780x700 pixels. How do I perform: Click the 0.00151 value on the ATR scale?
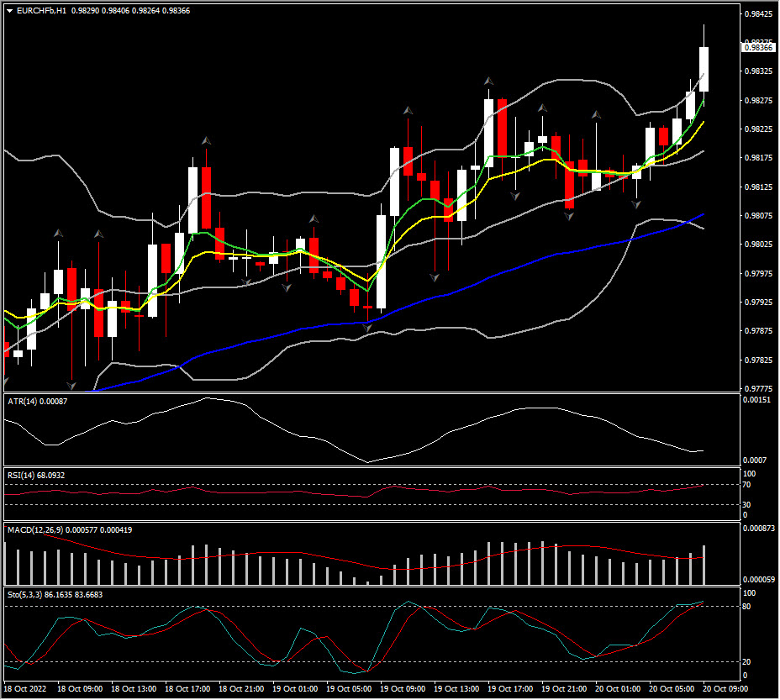coord(759,401)
